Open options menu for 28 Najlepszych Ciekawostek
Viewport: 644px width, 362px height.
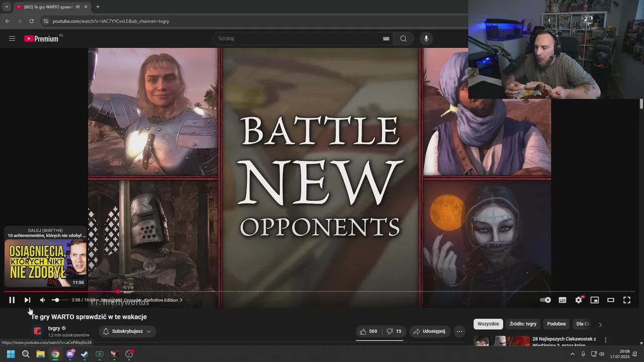pos(606,340)
